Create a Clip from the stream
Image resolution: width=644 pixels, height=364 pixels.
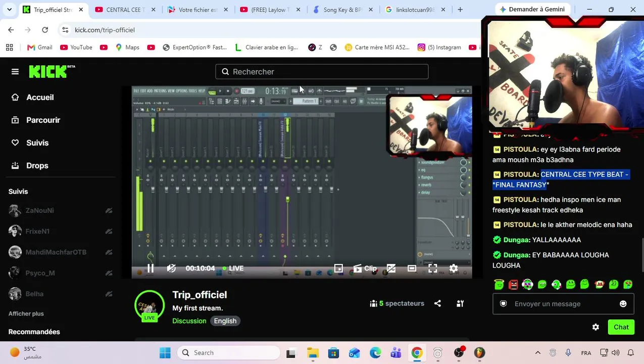click(x=365, y=268)
